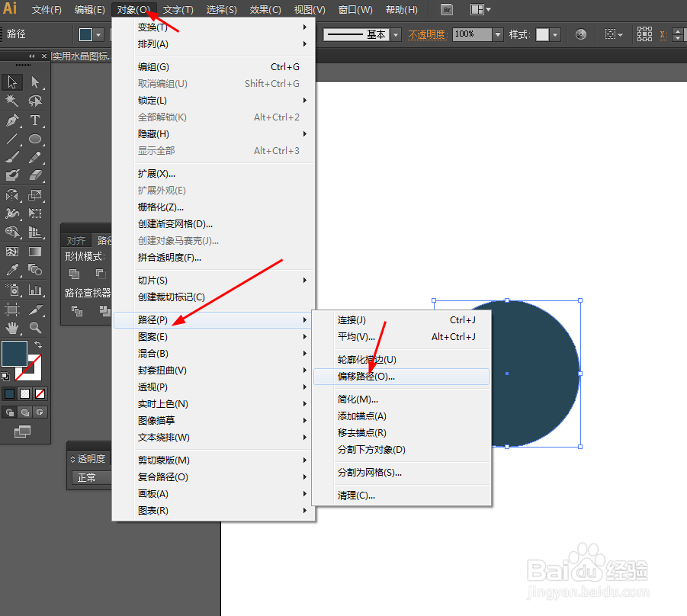
Task: Pick the Free Transform tool
Action: pyautogui.click(x=35, y=213)
